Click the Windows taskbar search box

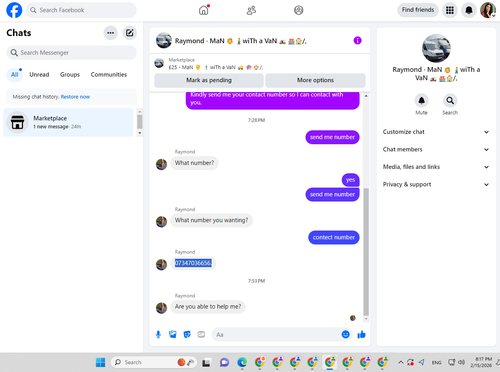[154, 362]
